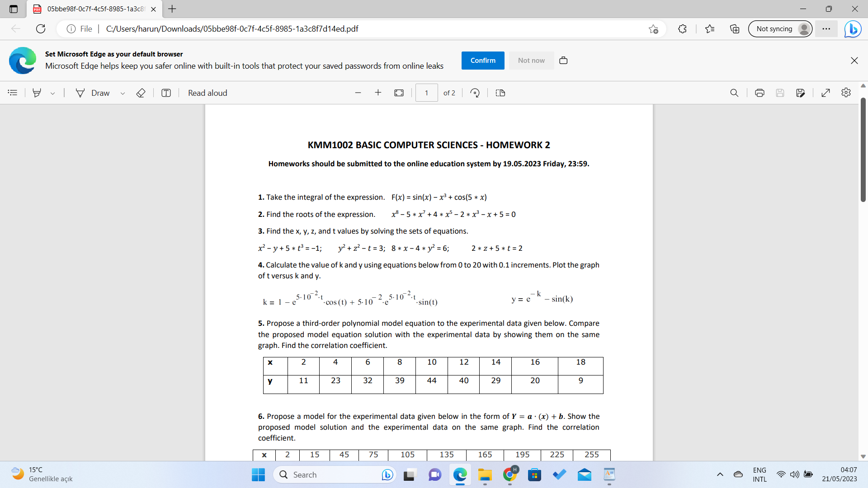Viewport: 868px width, 488px height.
Task: Open browser favorites menu
Action: (710, 28)
